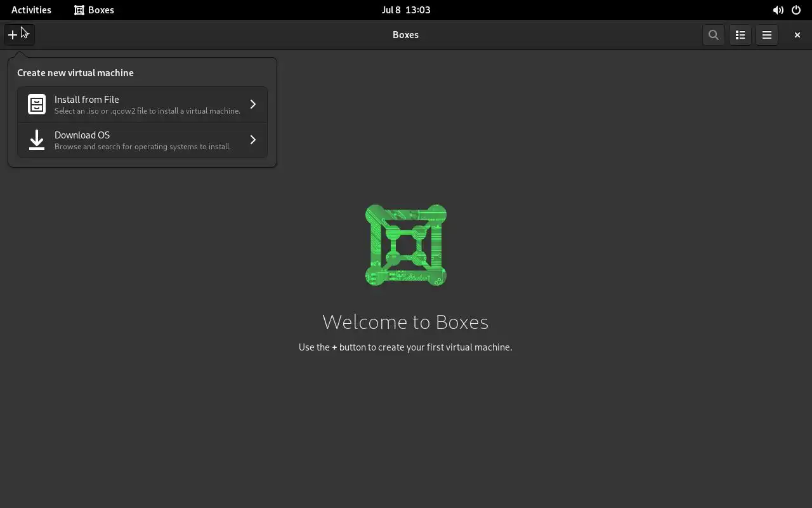This screenshot has height=508, width=812.
Task: Open the clock showing Jul 8 13:03
Action: coord(406,10)
